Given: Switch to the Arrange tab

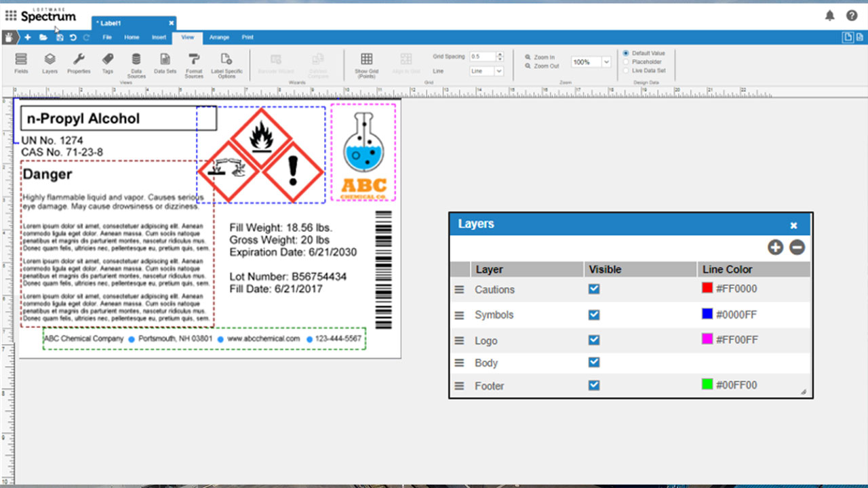Looking at the screenshot, I should click(x=219, y=37).
